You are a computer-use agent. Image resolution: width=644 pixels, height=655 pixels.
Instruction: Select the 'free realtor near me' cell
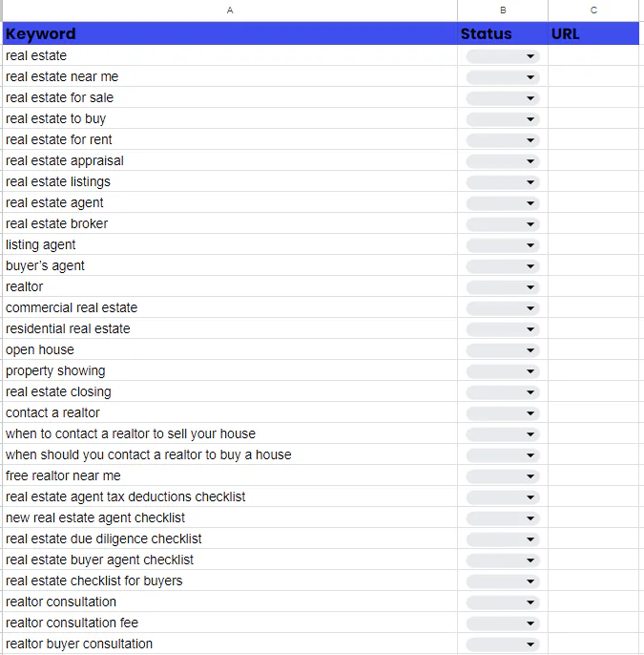click(x=230, y=475)
